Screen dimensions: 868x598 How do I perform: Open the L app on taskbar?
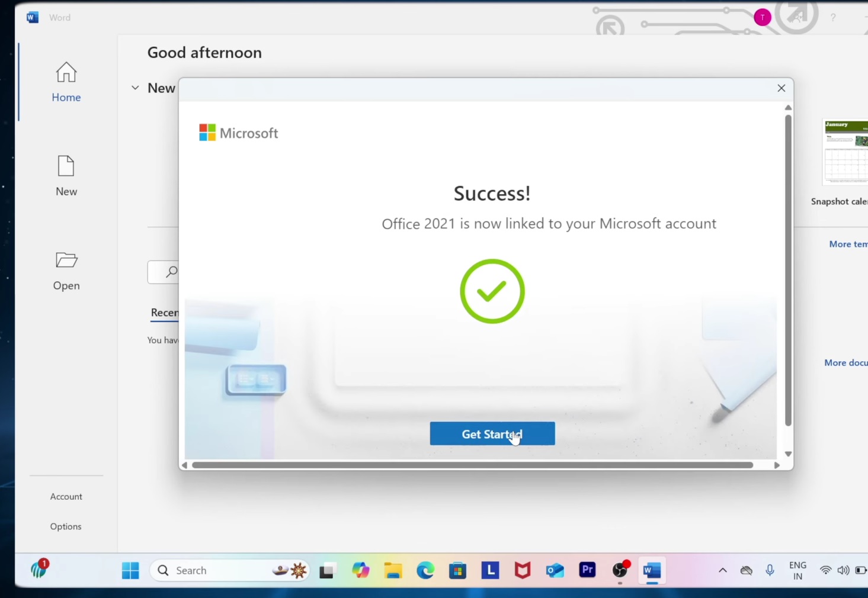click(490, 570)
